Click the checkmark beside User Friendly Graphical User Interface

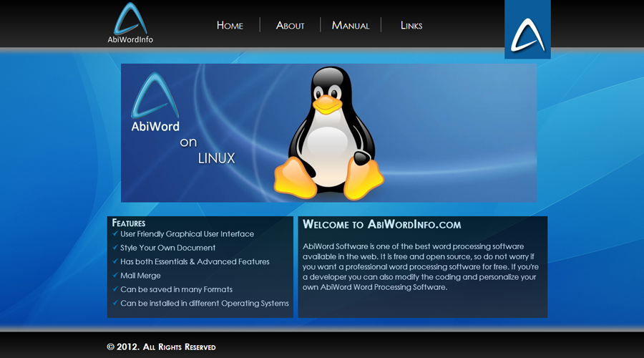[115, 233]
